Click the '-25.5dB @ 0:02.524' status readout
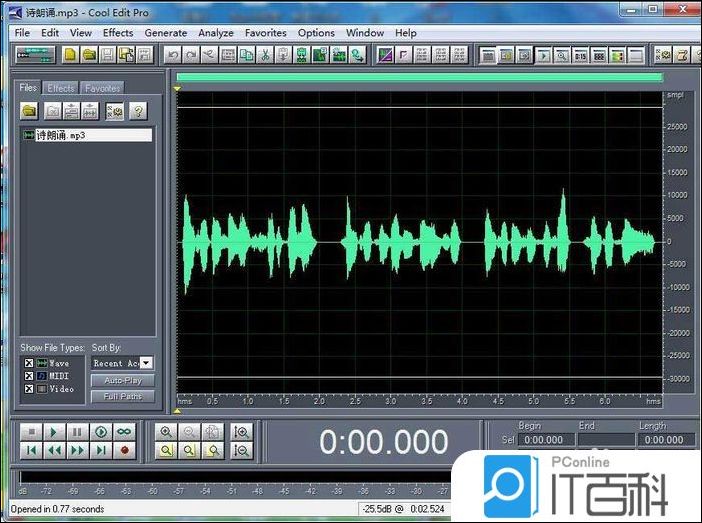This screenshot has height=523, width=702. (x=403, y=509)
